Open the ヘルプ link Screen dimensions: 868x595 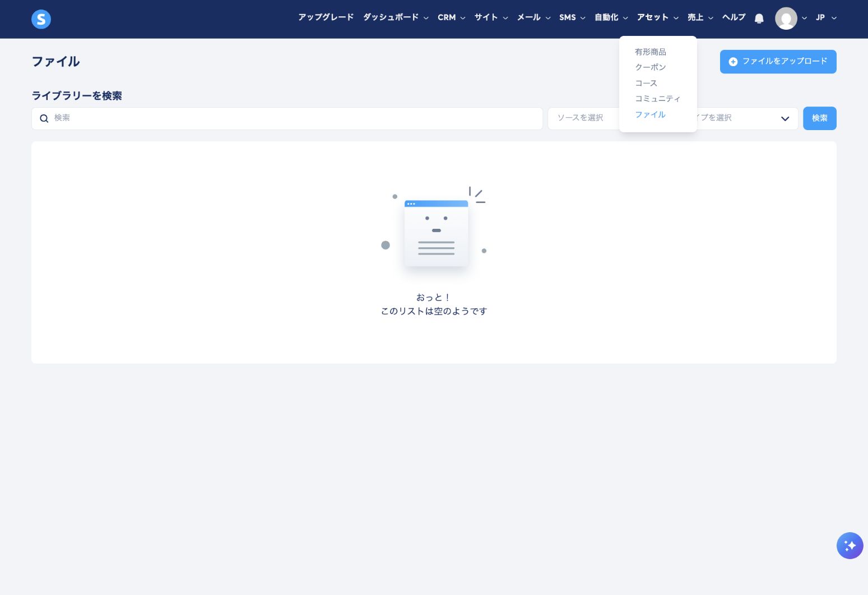tap(734, 17)
